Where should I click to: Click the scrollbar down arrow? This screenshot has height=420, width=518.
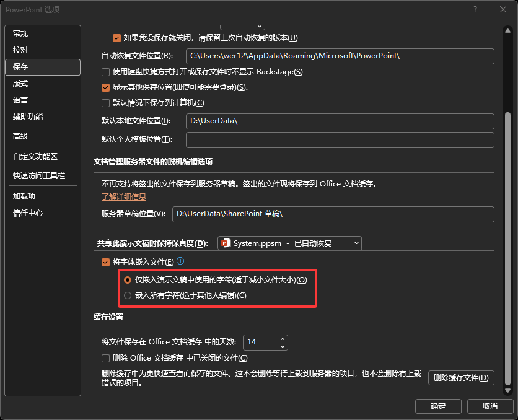coord(507,390)
